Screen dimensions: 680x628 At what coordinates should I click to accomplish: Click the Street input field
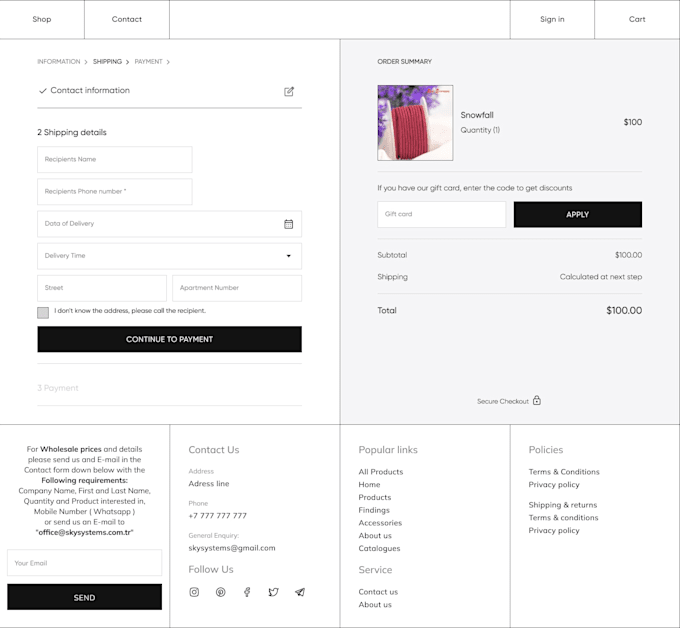102,288
